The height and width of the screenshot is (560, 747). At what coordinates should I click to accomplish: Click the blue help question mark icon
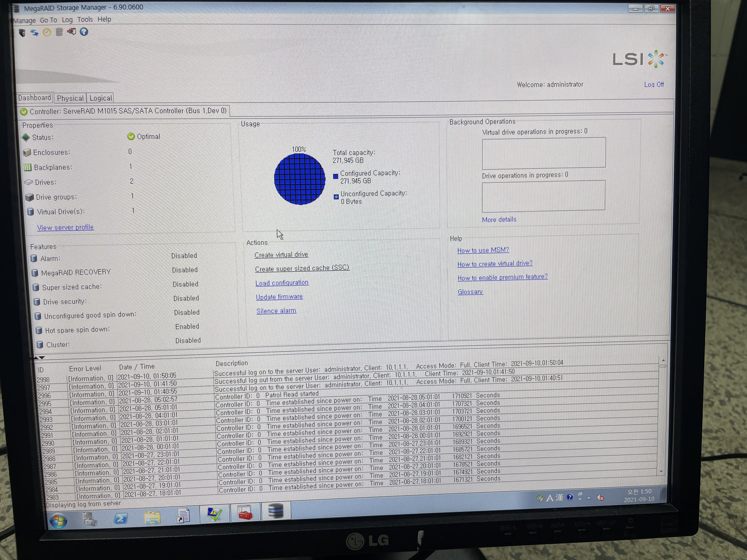(x=84, y=31)
